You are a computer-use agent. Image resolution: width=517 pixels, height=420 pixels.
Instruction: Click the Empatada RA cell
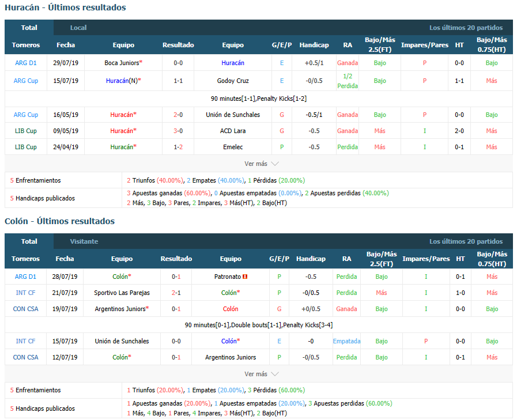346,341
